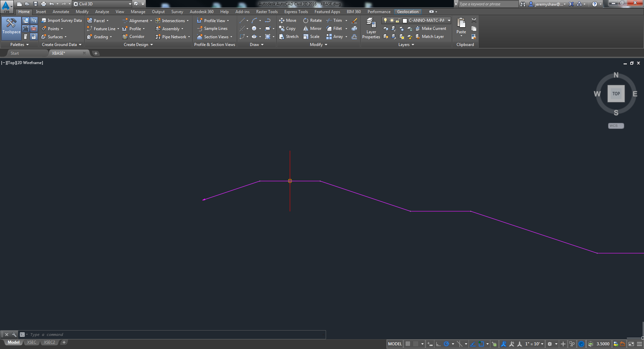Switch to the Annotate ribbon tab
This screenshot has height=349, width=644.
pos(61,11)
